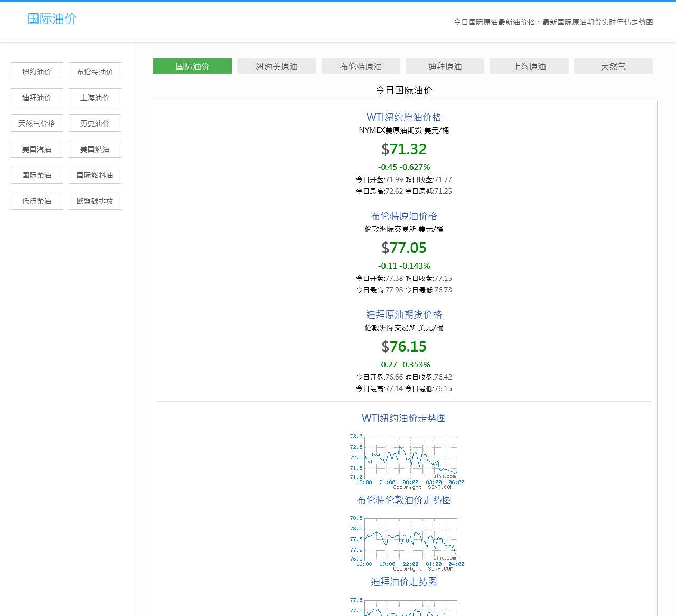Viewport: 676px width, 616px height.
Task: Open the 迪拜原油期货价格 heading link
Action: 403,315
